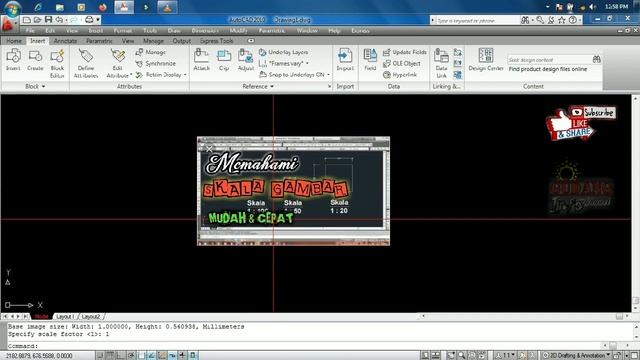This screenshot has width=640, height=360.
Task: Click Hyperlink in Data panel
Action: coord(400,75)
